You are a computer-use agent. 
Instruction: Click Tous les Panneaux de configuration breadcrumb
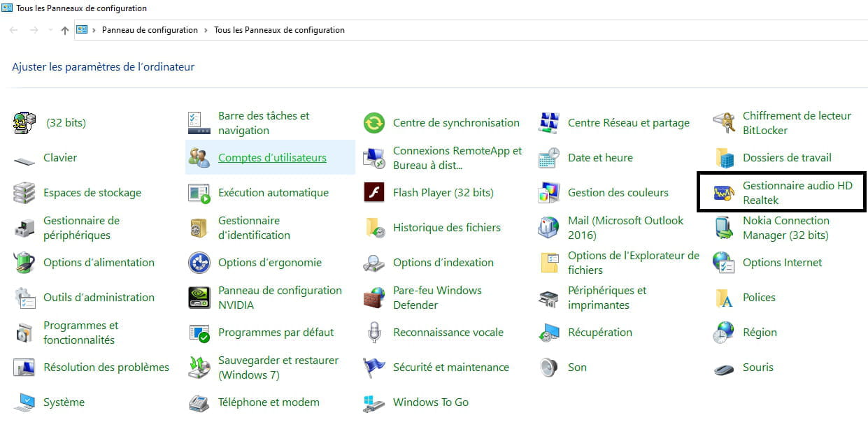pos(279,30)
